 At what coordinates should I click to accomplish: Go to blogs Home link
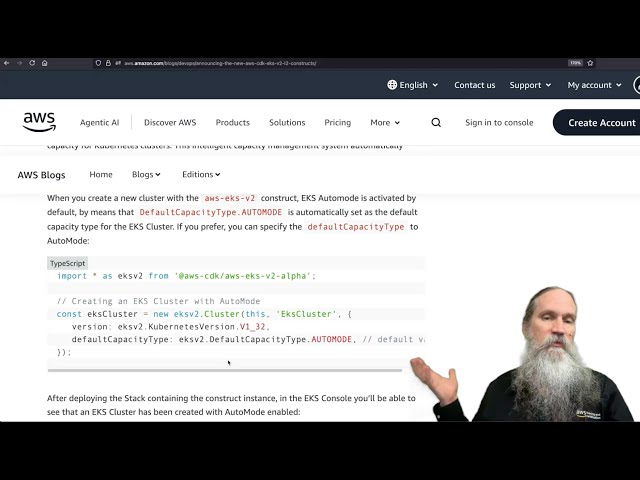101,174
